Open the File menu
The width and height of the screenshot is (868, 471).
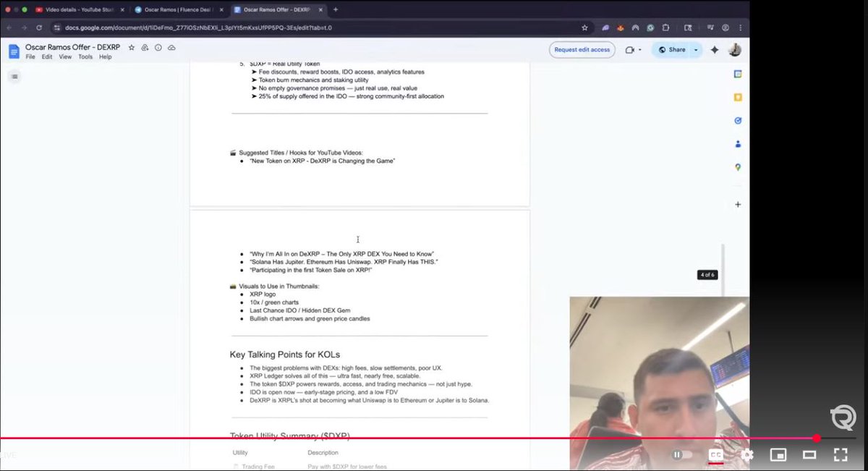pyautogui.click(x=30, y=56)
